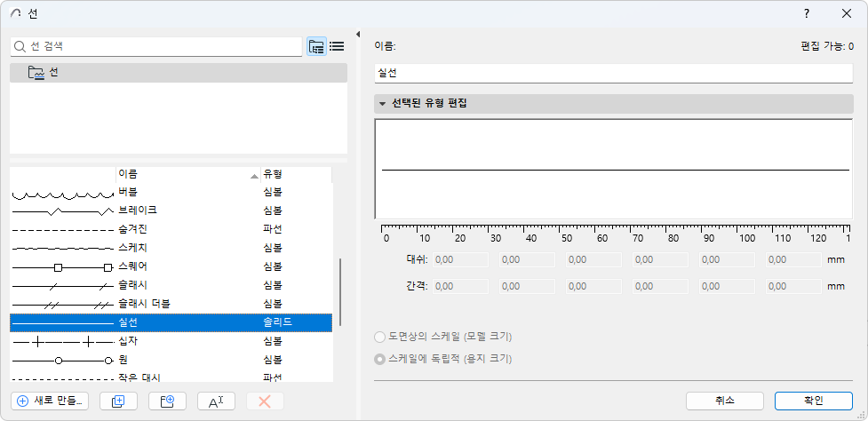Select the 스퀘어 line row
The height and width of the screenshot is (421, 868).
(x=171, y=266)
